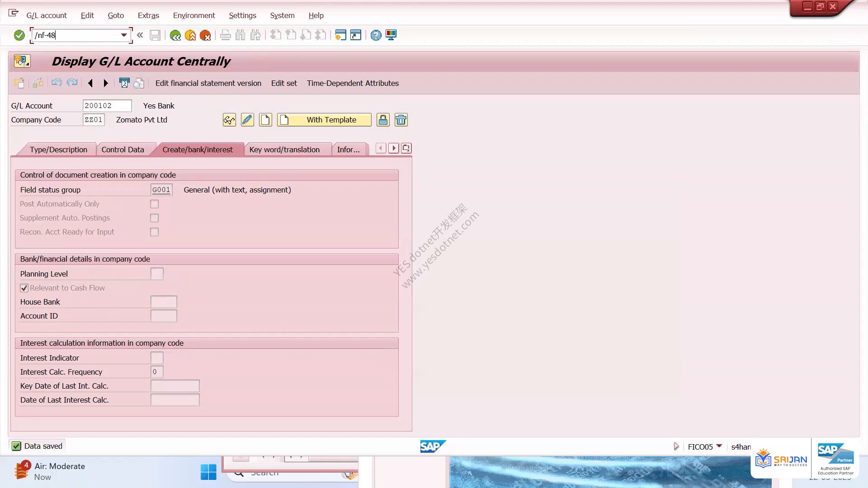Click the glasses Display icon
Image resolution: width=868 pixels, height=488 pixels.
[x=229, y=120]
